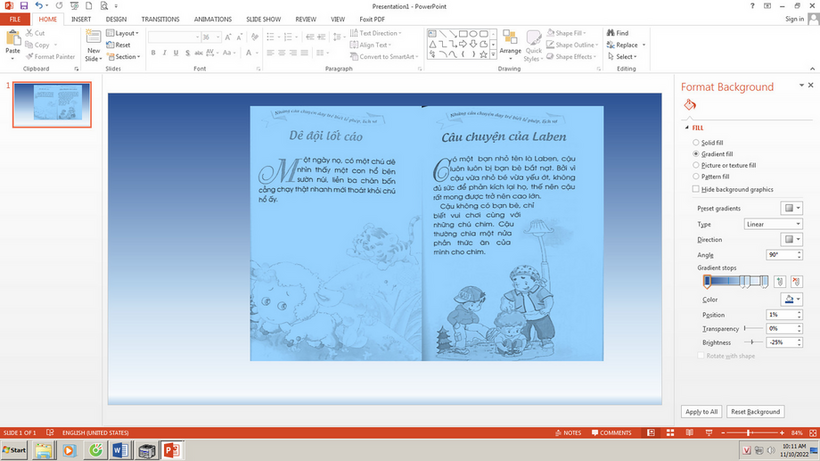
Task: Click the Brightness slider
Action: tap(753, 342)
